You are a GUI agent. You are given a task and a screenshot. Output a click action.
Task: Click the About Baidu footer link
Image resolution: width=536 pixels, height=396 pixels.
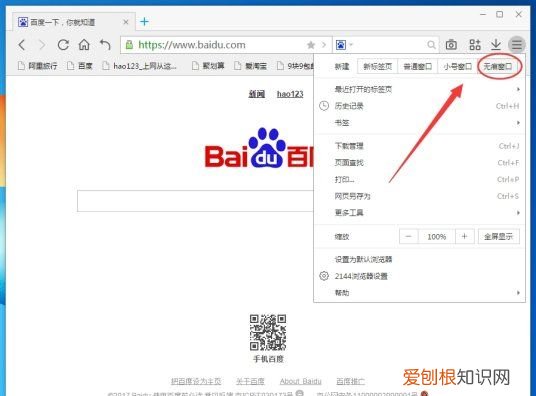click(x=300, y=381)
